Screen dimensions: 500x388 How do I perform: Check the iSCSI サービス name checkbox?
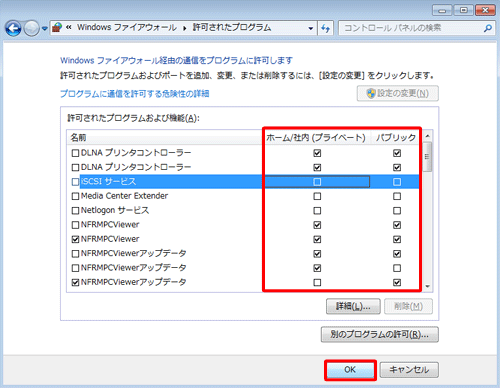point(75,182)
